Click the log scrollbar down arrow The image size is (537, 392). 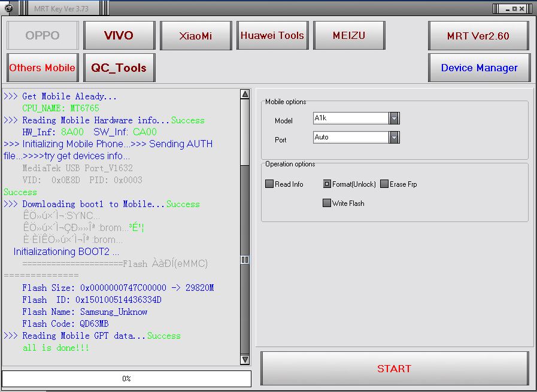[x=245, y=360]
